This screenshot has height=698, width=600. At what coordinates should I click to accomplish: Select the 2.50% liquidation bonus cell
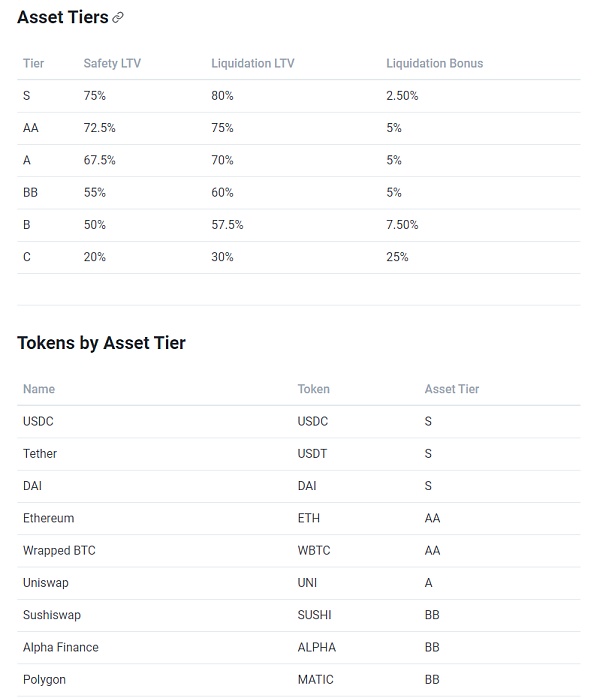coord(402,96)
